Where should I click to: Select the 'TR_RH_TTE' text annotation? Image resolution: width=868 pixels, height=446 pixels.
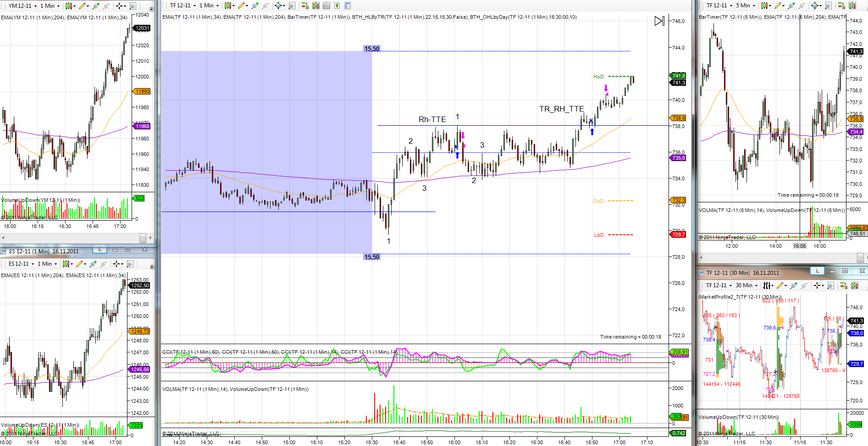[x=562, y=109]
